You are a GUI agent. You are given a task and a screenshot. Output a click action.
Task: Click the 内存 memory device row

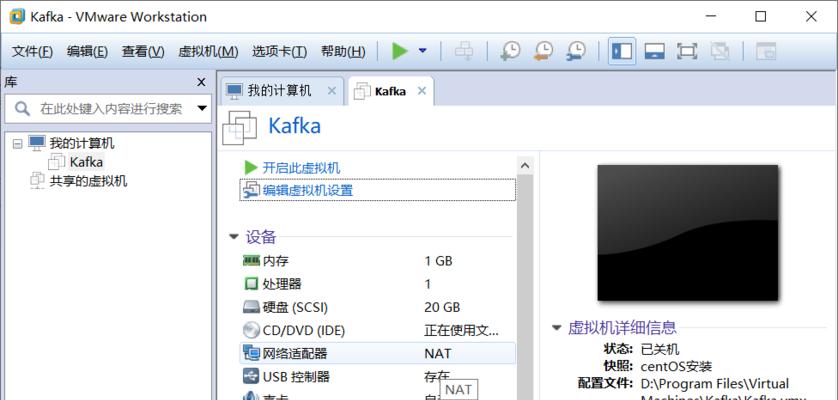point(377,261)
